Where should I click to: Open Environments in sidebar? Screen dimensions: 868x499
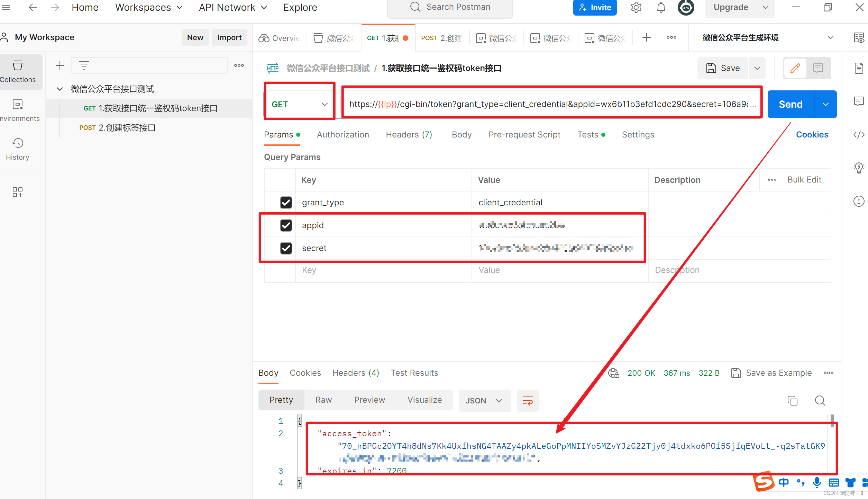[18, 110]
